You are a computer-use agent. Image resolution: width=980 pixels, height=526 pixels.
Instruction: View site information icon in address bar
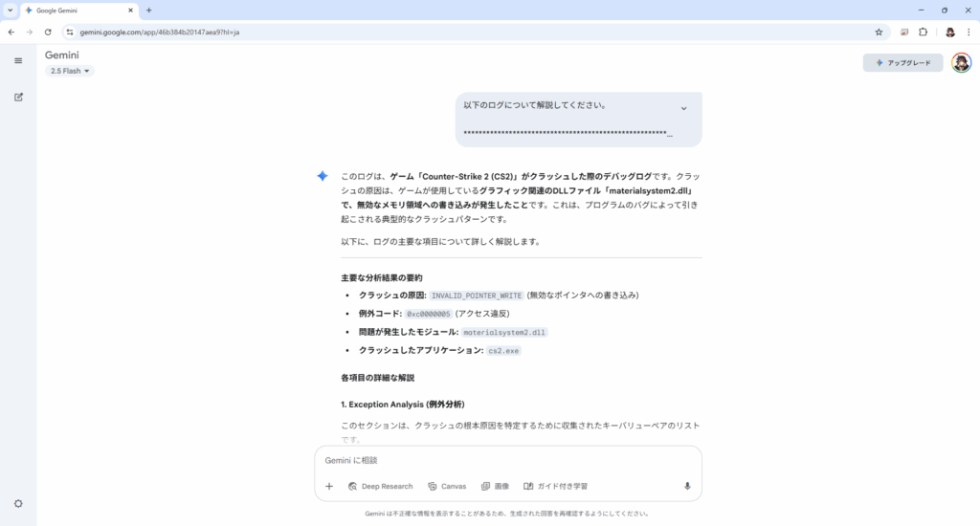click(x=70, y=32)
